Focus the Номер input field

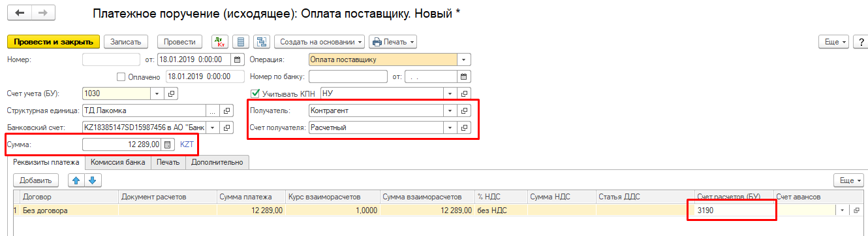[112, 59]
